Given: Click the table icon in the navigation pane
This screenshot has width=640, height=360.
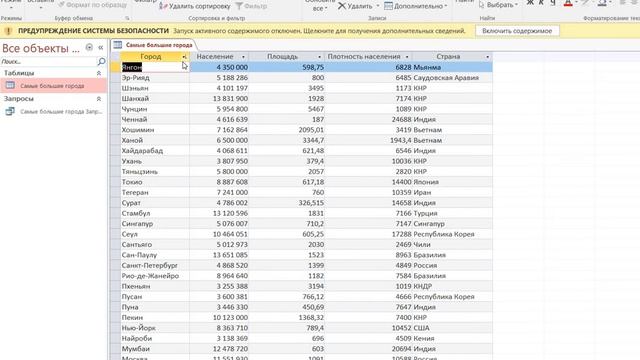Looking at the screenshot, I should [10, 86].
